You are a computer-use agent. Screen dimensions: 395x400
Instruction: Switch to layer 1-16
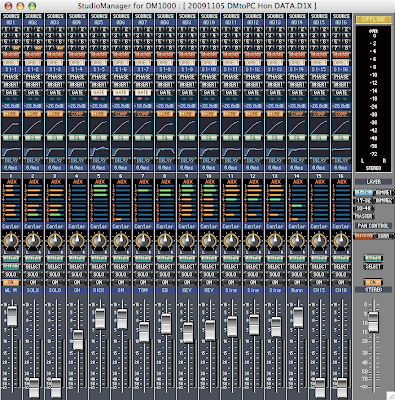tap(364, 192)
